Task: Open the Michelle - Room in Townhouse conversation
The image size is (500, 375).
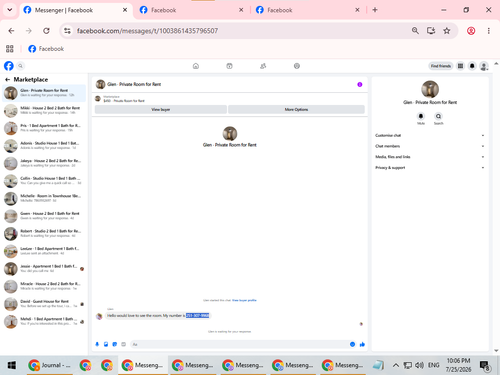Action: 44,198
